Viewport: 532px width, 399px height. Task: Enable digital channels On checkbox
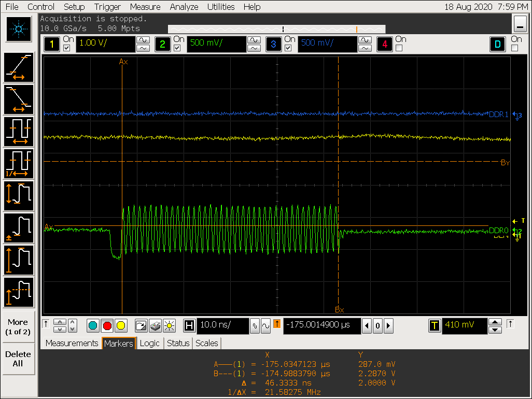pyautogui.click(x=514, y=48)
